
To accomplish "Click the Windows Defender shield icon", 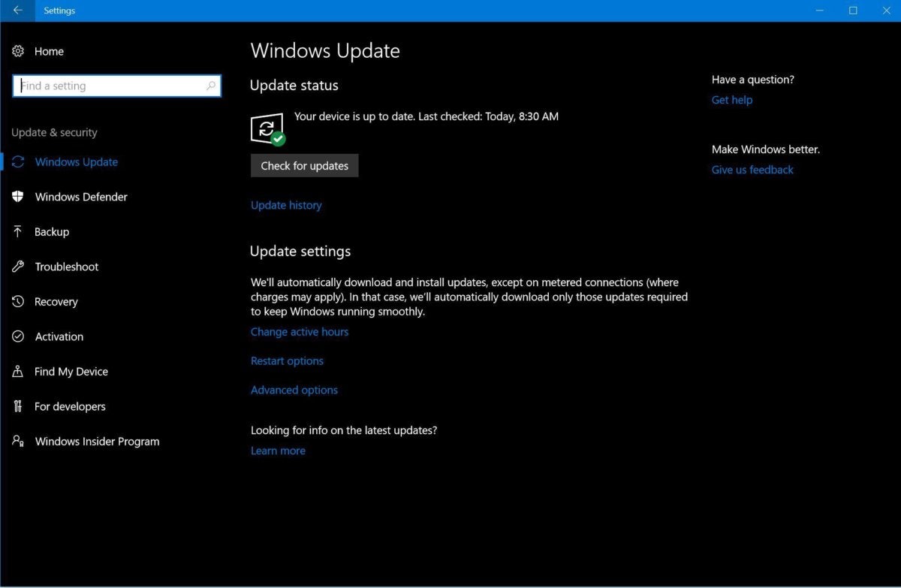I will 18,196.
